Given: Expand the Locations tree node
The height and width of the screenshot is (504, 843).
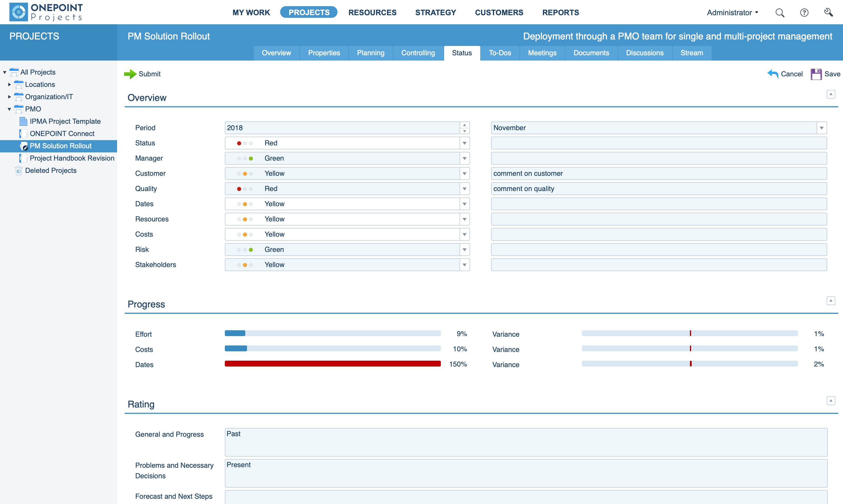Looking at the screenshot, I should (10, 85).
